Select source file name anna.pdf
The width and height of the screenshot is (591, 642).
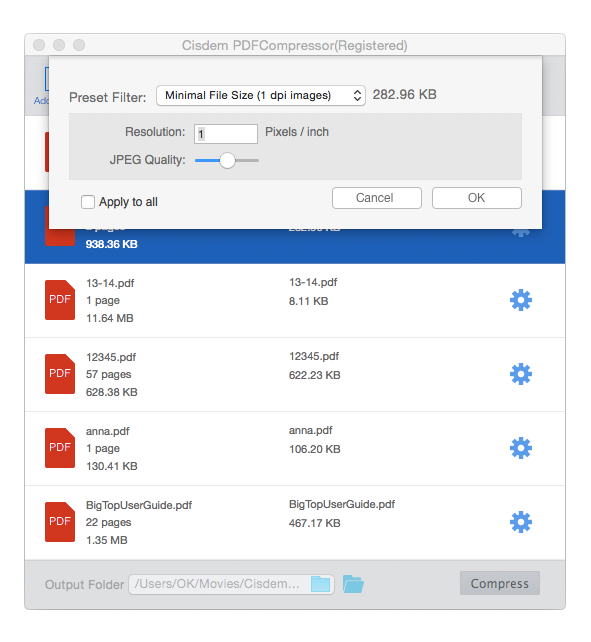tap(107, 431)
